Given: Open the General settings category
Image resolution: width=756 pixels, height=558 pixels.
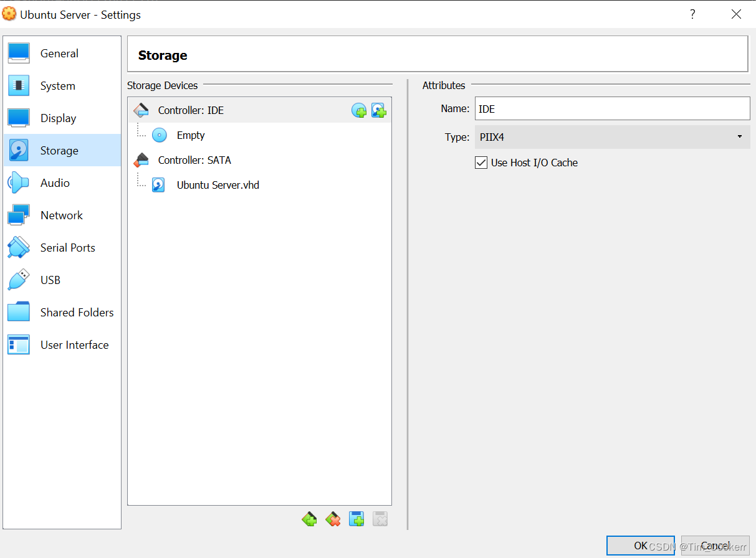Looking at the screenshot, I should [x=62, y=54].
